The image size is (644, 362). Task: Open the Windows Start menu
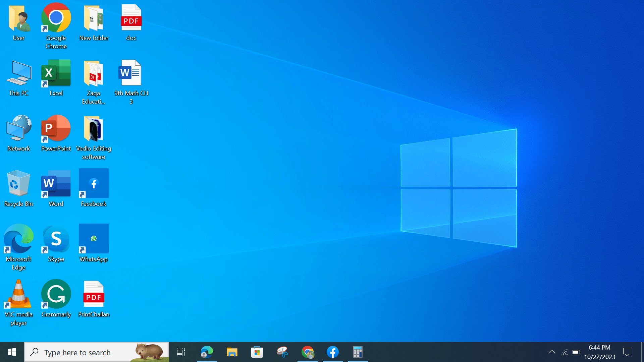click(x=12, y=352)
